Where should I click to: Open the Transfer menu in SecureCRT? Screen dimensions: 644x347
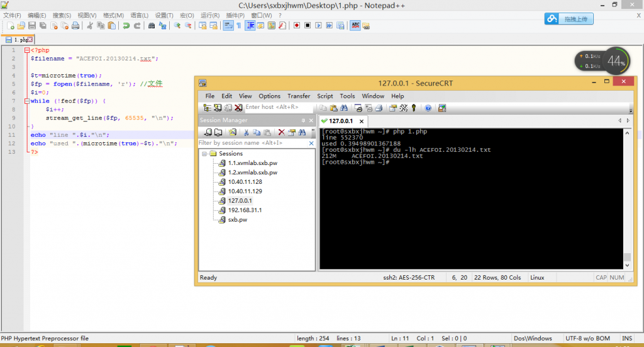tap(299, 96)
